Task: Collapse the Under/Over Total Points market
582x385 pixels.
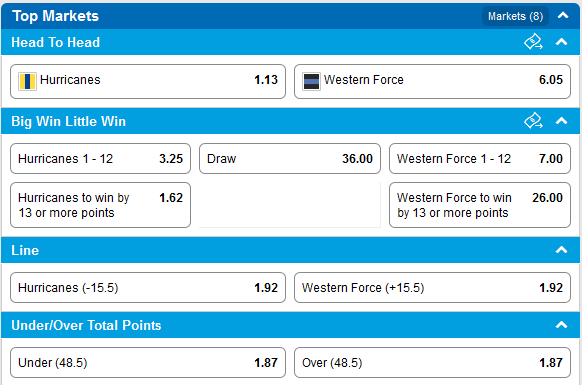Action: tap(562, 325)
